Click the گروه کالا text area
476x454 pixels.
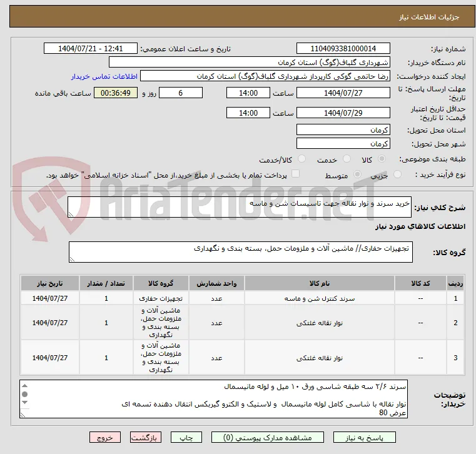tap(240, 252)
